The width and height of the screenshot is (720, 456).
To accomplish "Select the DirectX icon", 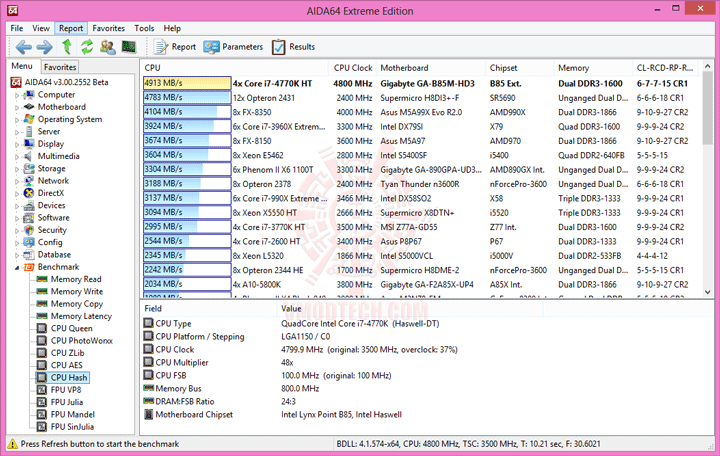I will (x=29, y=193).
